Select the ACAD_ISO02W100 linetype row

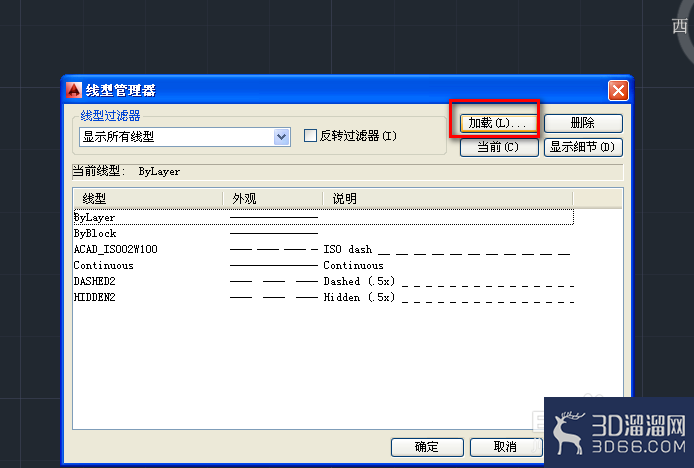(x=324, y=249)
